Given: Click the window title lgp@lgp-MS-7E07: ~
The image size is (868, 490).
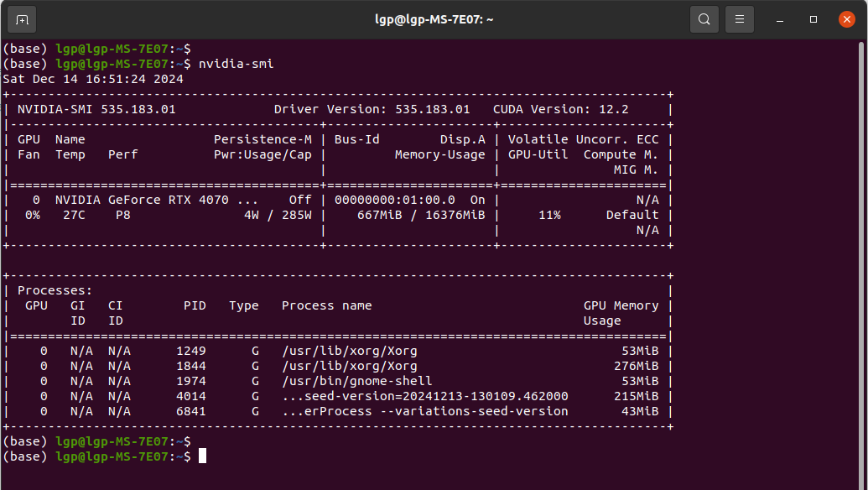Looking at the screenshot, I should tap(434, 20).
